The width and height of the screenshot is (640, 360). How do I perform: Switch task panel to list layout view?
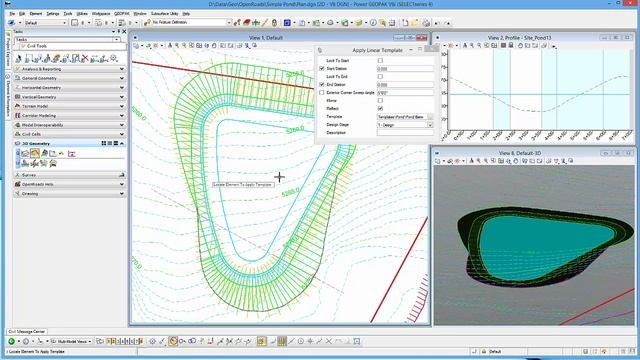tap(110, 143)
